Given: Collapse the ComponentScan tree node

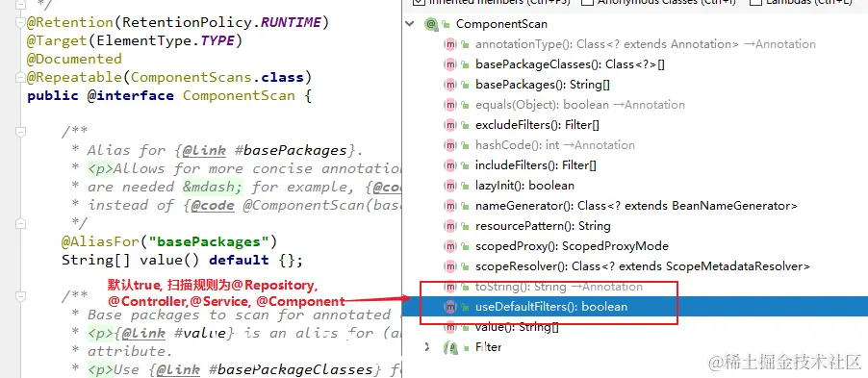Looking at the screenshot, I should pos(410,24).
